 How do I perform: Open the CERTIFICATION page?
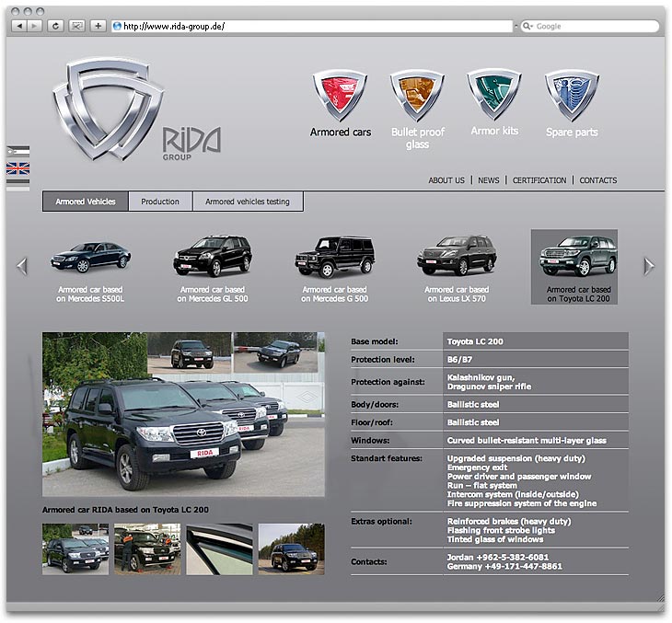[539, 180]
